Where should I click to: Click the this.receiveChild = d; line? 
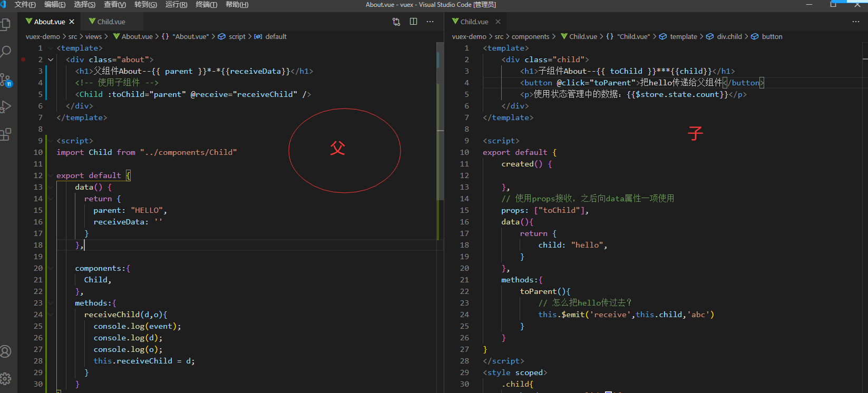[144, 361]
